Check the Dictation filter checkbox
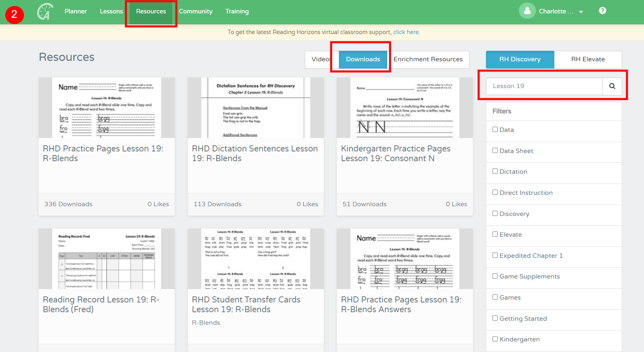 coord(495,171)
